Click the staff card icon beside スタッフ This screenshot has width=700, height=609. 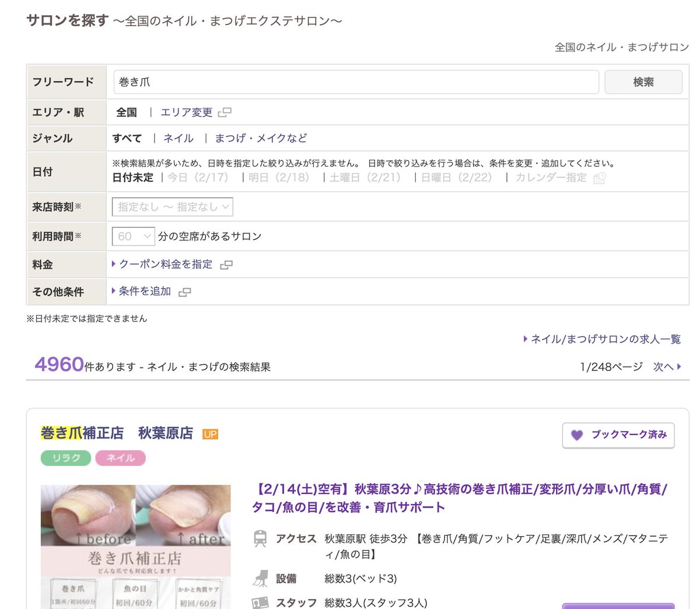[260, 603]
